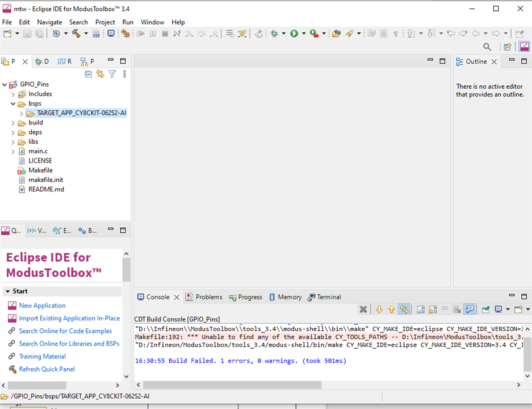Click the New wizard toolbar icon
Image resolution: width=532 pixels, height=409 pixels.
point(7,34)
